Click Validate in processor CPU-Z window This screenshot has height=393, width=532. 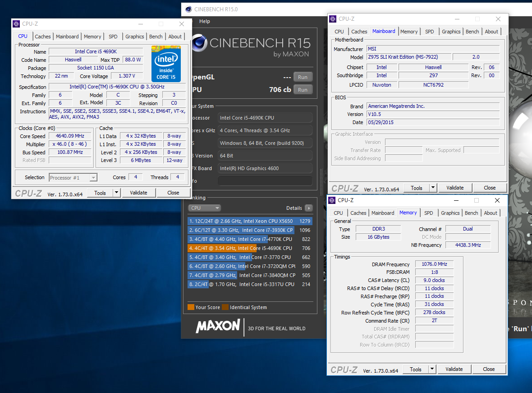pyautogui.click(x=138, y=193)
